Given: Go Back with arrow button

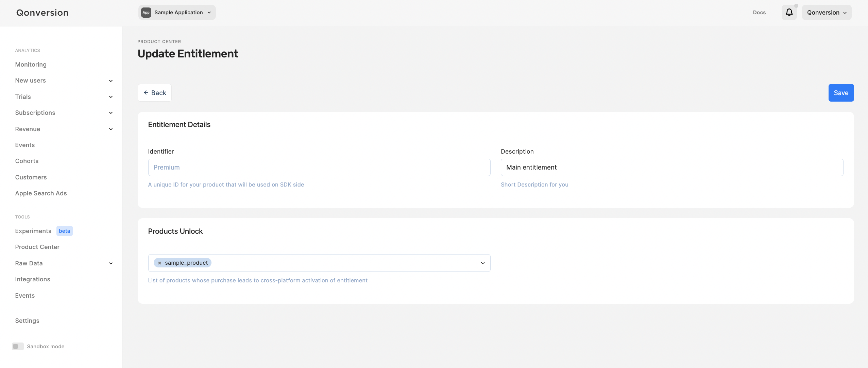Looking at the screenshot, I should tap(154, 93).
